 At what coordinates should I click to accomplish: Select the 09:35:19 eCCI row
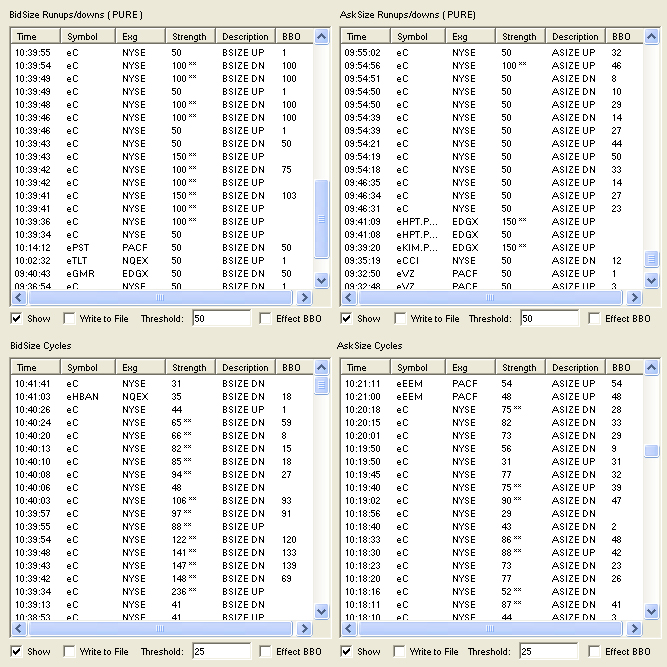tap(492, 260)
